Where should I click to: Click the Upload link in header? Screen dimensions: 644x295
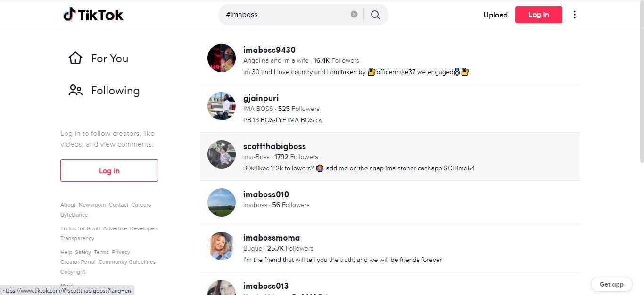(495, 15)
